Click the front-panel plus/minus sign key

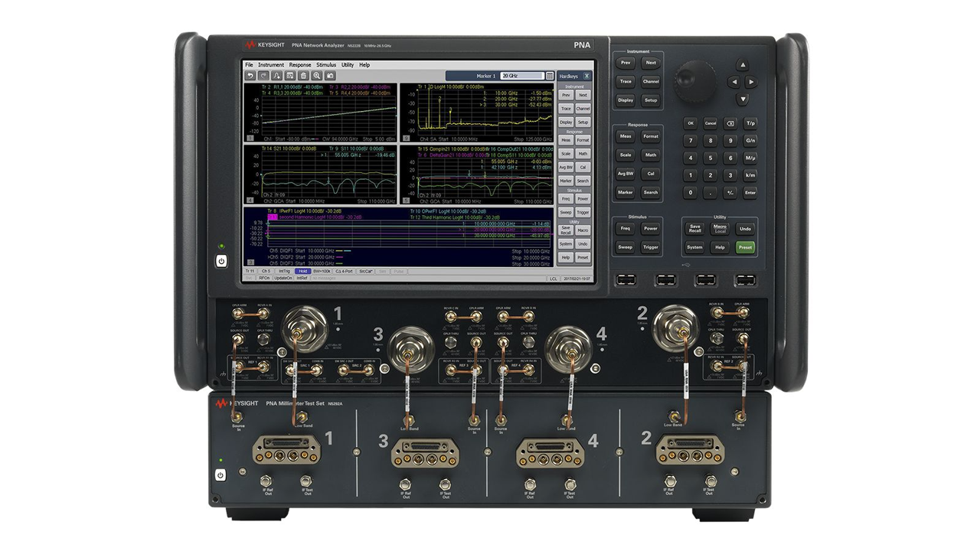tap(730, 192)
